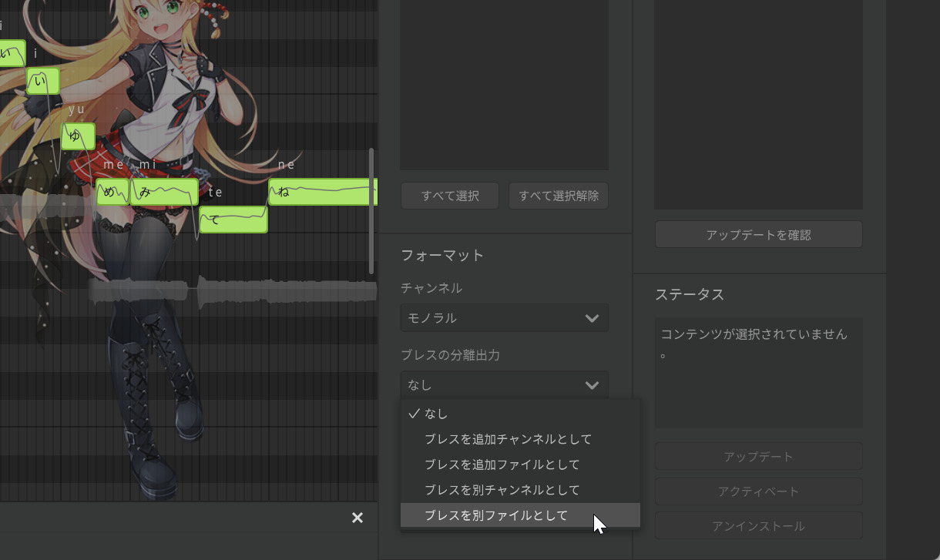The height and width of the screenshot is (560, 940).
Task: Select the め note in the piano roll
Action: [112, 192]
